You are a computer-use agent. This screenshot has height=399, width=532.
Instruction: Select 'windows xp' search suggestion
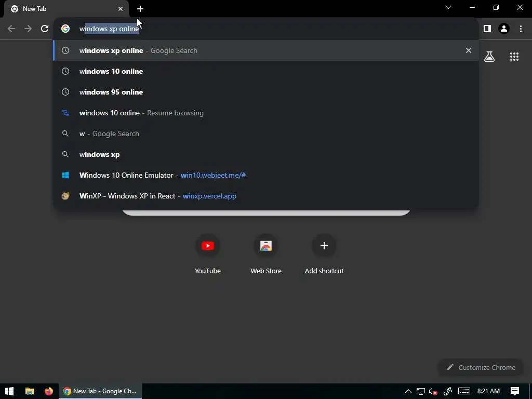[x=266, y=154]
